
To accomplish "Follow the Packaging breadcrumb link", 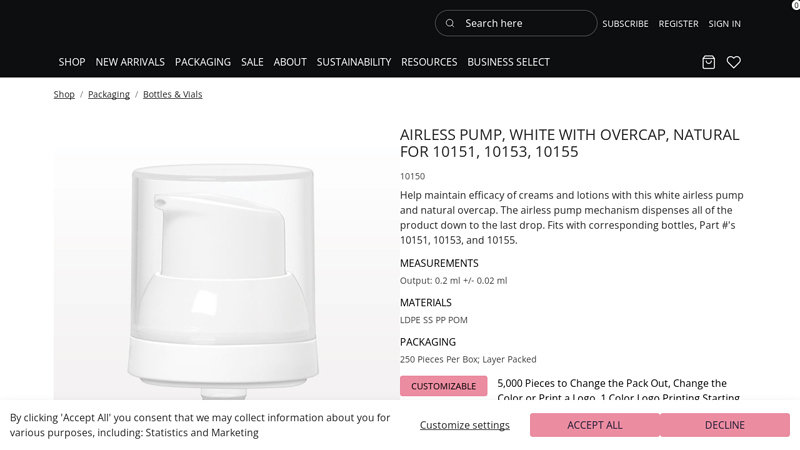I will [x=109, y=94].
